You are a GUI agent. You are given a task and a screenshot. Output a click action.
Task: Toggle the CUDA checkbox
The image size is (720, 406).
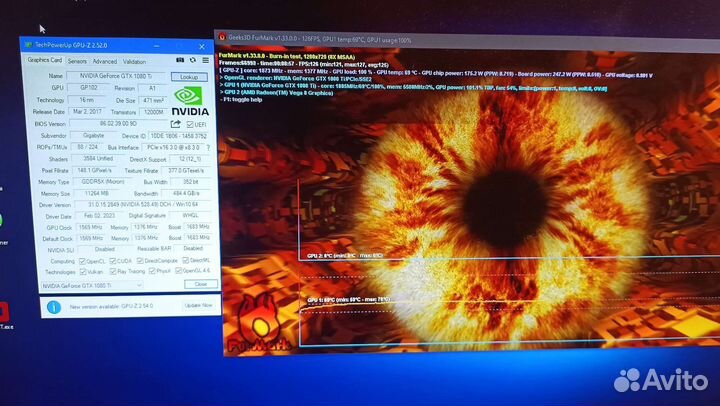pyautogui.click(x=113, y=261)
